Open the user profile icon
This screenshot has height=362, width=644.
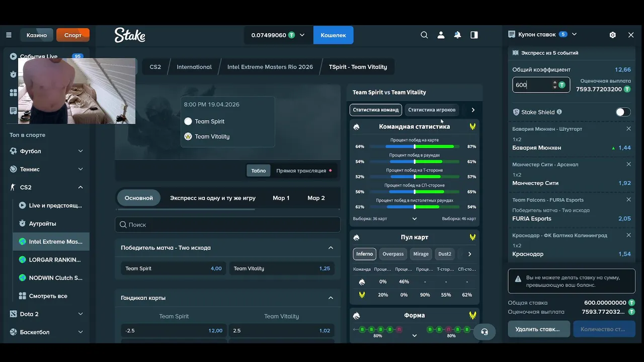click(441, 35)
